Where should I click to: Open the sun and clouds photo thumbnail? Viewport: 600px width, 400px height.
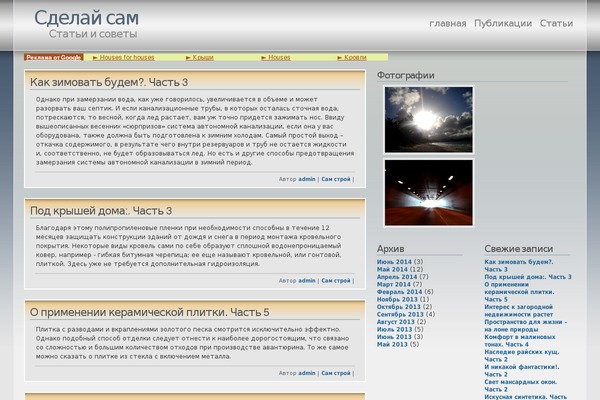pyautogui.click(x=429, y=119)
